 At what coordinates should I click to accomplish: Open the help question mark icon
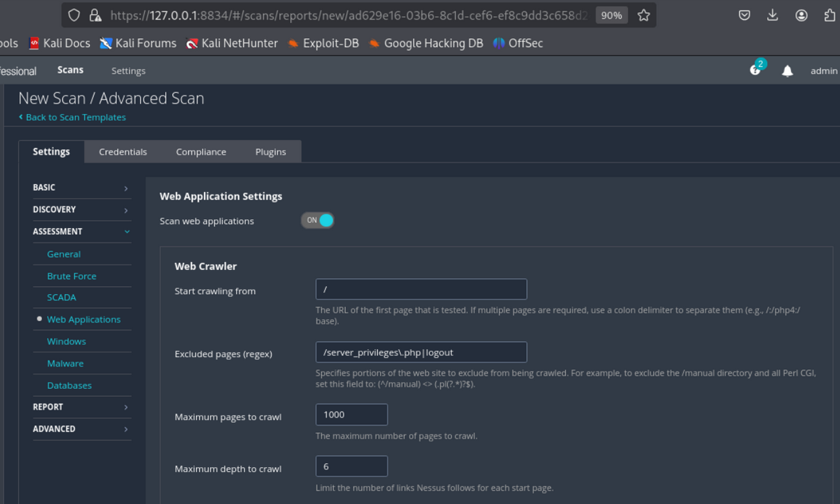click(x=756, y=70)
